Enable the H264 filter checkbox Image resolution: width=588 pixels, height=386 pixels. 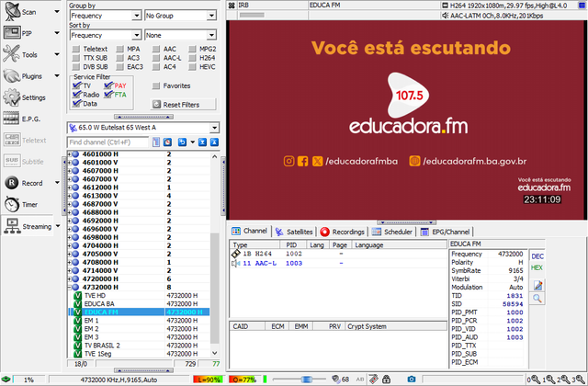click(192, 58)
